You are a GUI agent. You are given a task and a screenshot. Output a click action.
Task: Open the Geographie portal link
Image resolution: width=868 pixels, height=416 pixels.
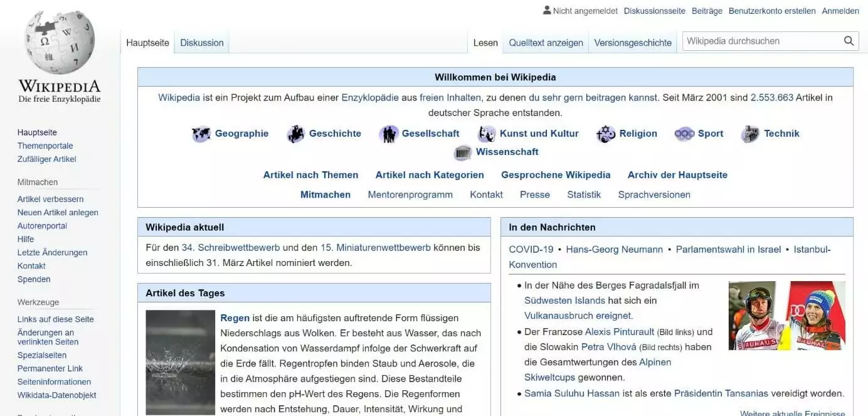click(241, 134)
